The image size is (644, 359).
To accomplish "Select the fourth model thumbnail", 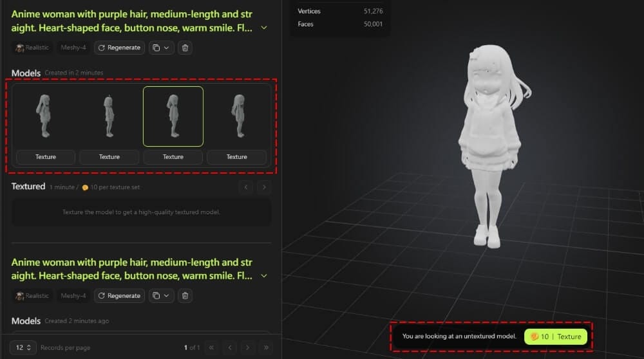I will coord(237,116).
